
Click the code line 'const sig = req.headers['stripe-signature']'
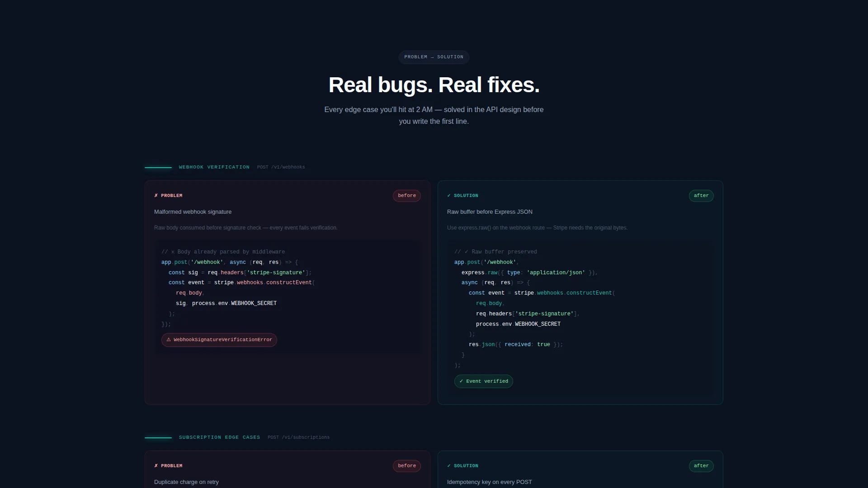(240, 273)
